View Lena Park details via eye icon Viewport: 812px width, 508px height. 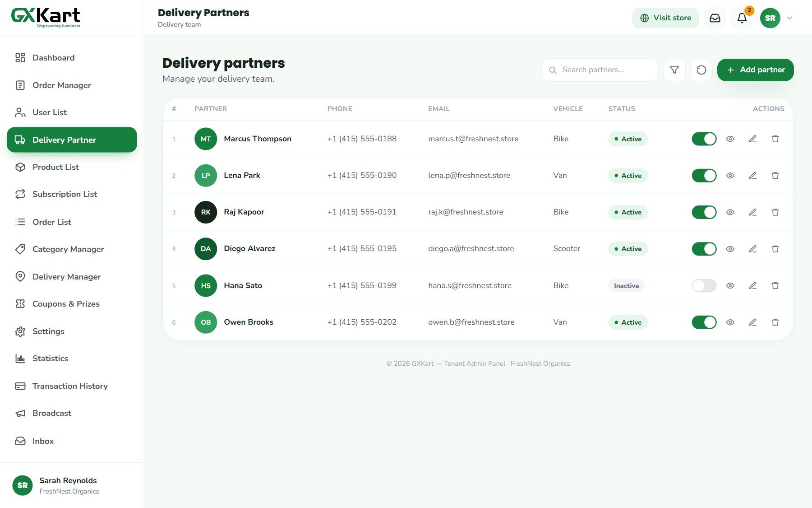pos(730,176)
